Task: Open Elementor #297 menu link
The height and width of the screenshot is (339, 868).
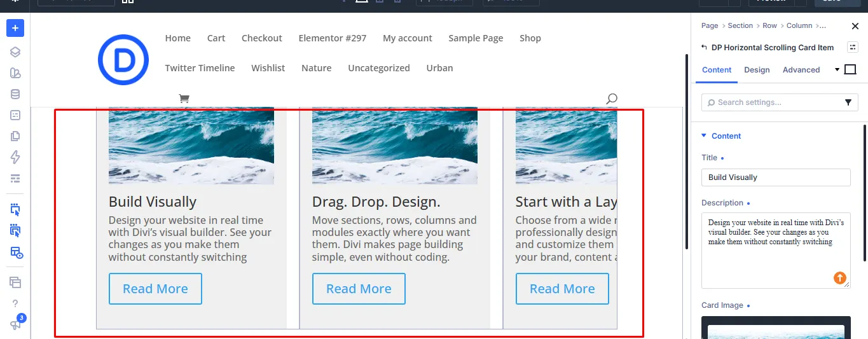Action: tap(333, 38)
